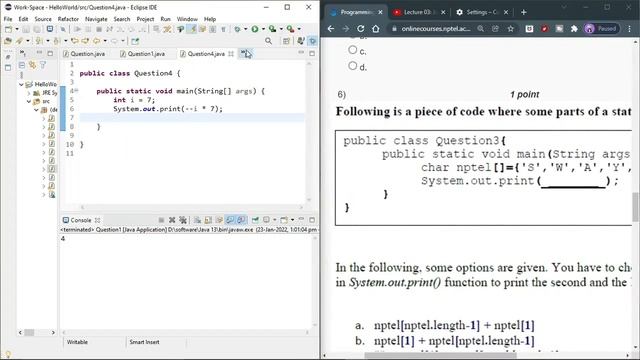Click the Clear Console icon

(197, 220)
